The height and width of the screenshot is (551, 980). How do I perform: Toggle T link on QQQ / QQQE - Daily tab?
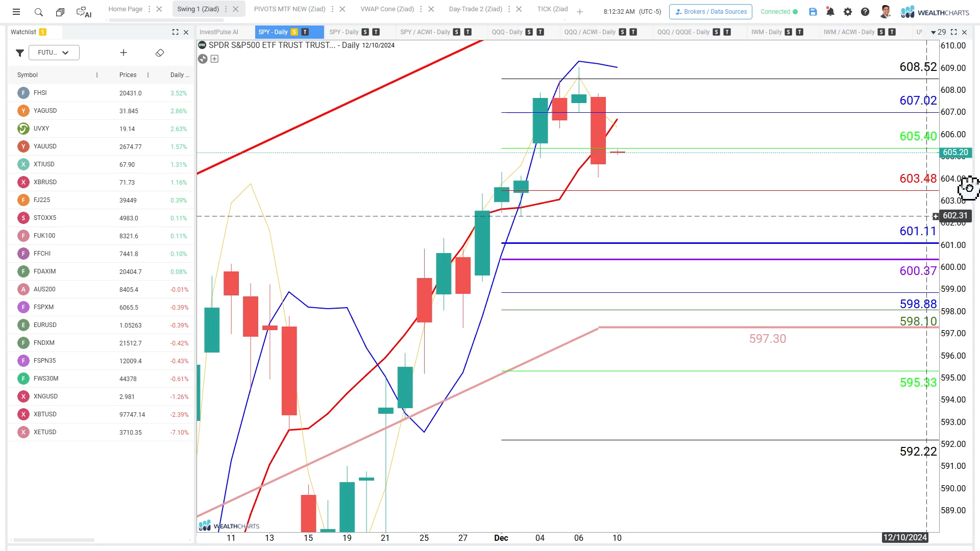[x=727, y=32]
